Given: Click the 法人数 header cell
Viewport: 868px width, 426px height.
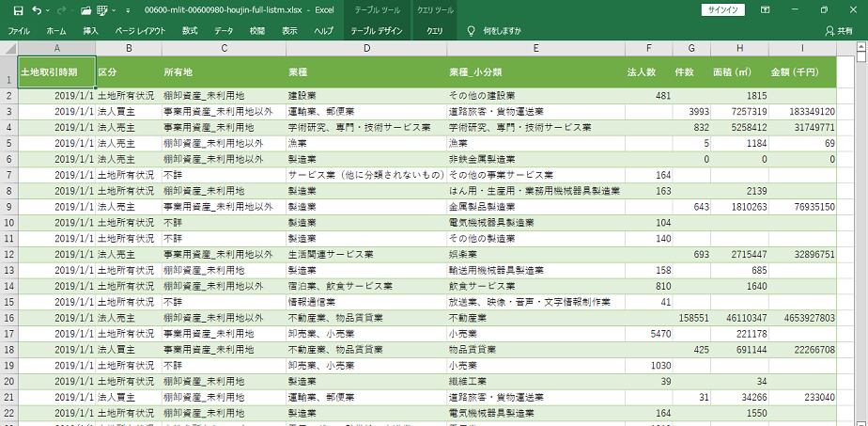Looking at the screenshot, I should click(649, 72).
